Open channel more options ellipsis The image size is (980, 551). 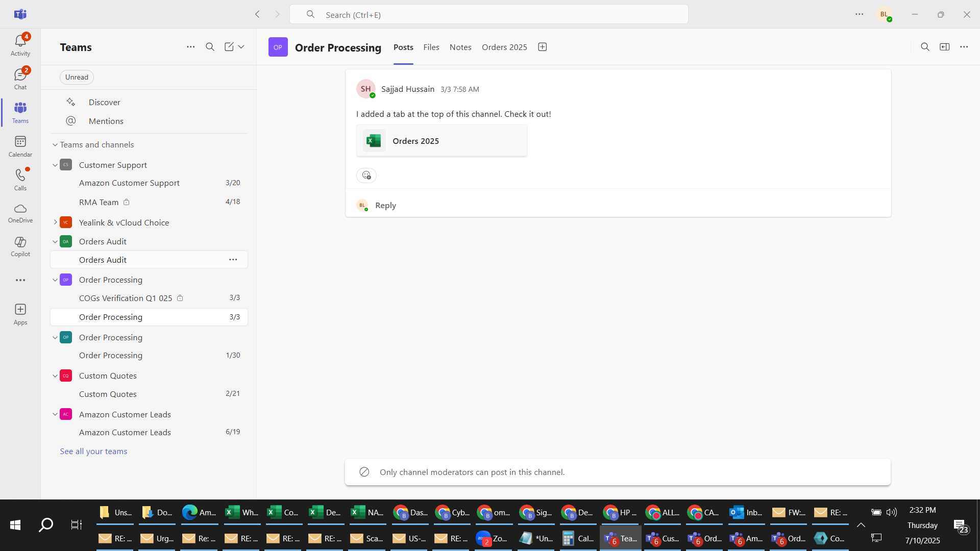(964, 47)
